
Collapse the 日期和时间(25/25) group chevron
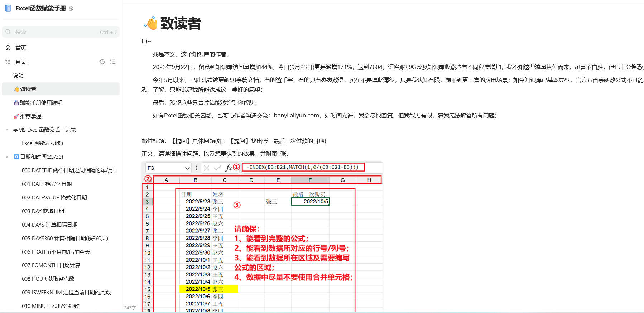pos(7,157)
